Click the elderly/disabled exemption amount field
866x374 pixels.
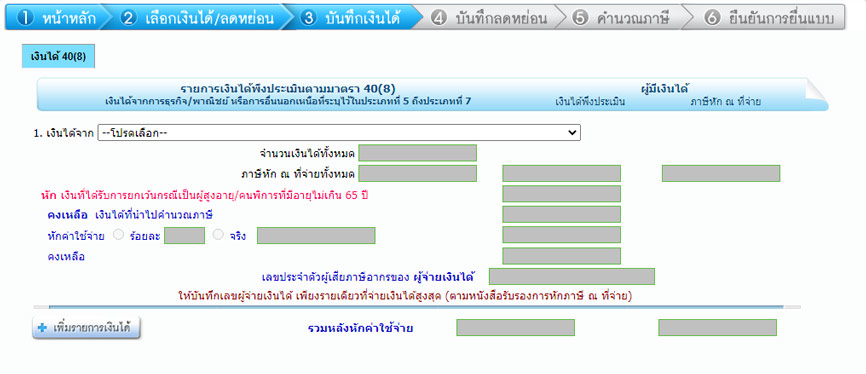click(562, 194)
